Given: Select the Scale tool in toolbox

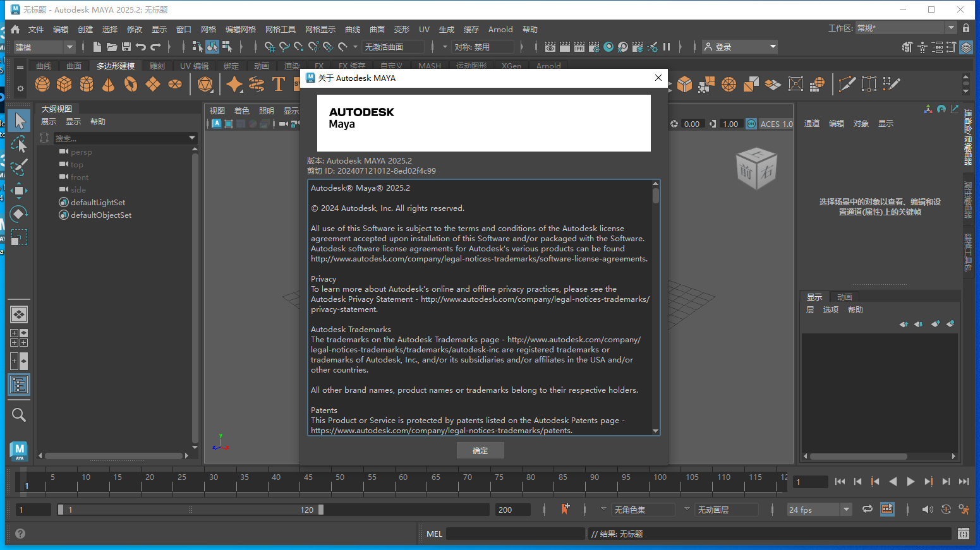Looking at the screenshot, I should [x=19, y=237].
